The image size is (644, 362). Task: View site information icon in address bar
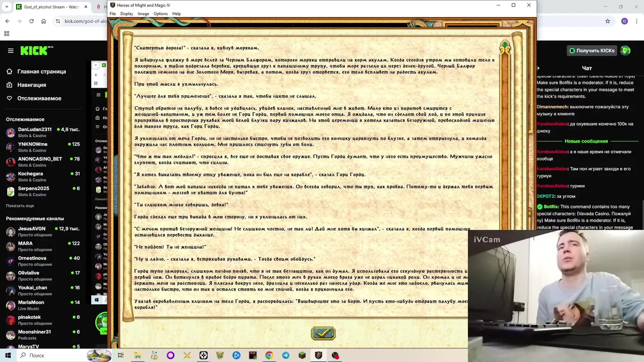tap(58, 21)
